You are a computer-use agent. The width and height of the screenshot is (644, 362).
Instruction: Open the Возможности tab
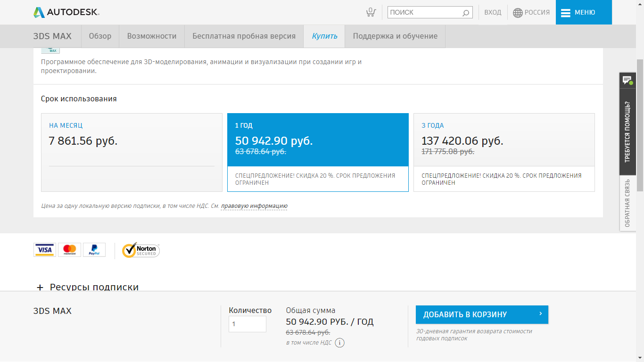152,36
